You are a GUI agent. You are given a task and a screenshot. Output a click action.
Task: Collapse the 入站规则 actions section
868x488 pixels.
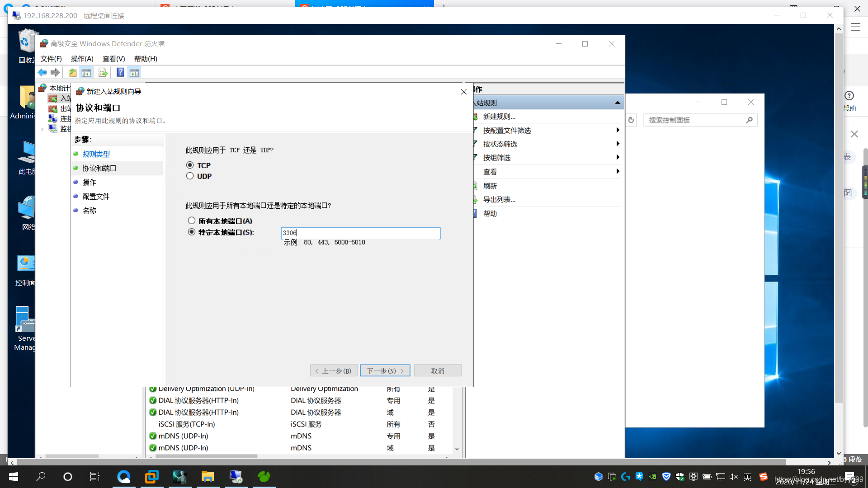click(x=617, y=103)
